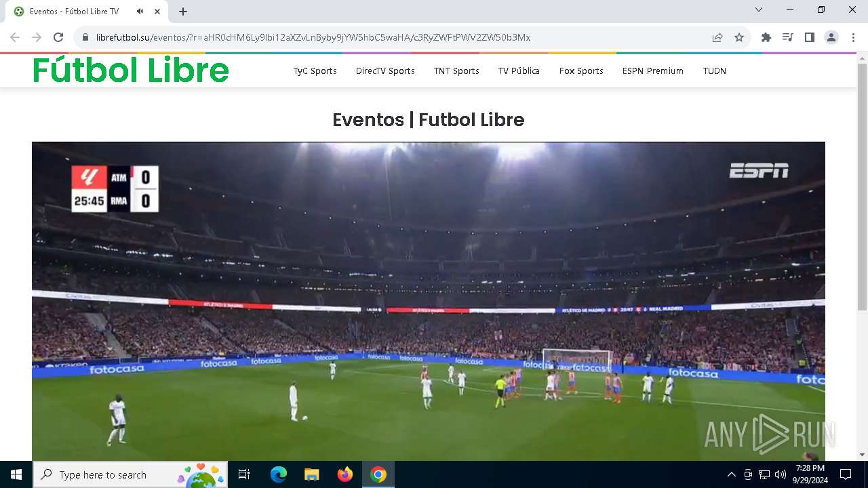Open TUDN channel link
Viewport: 868px width, 488px height.
[715, 71]
